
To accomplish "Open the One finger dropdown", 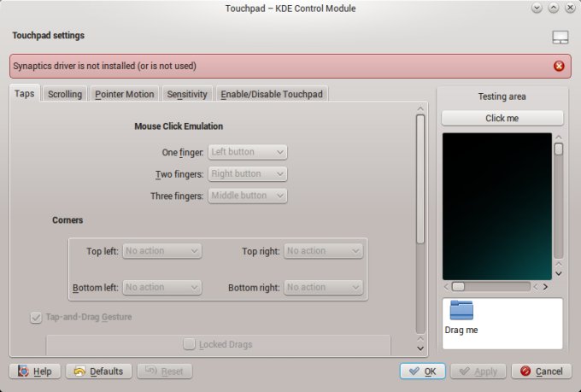I will point(248,152).
